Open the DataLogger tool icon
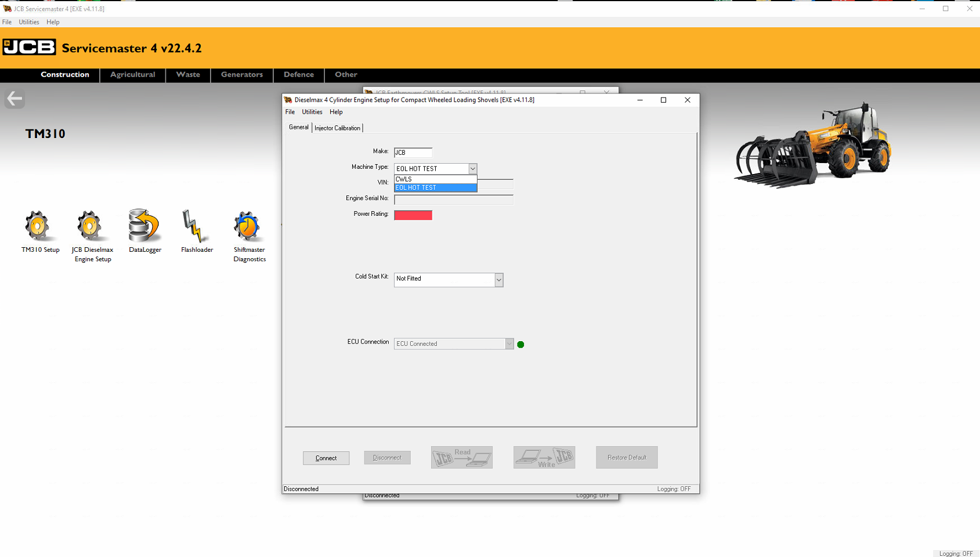980x557 pixels. point(143,226)
